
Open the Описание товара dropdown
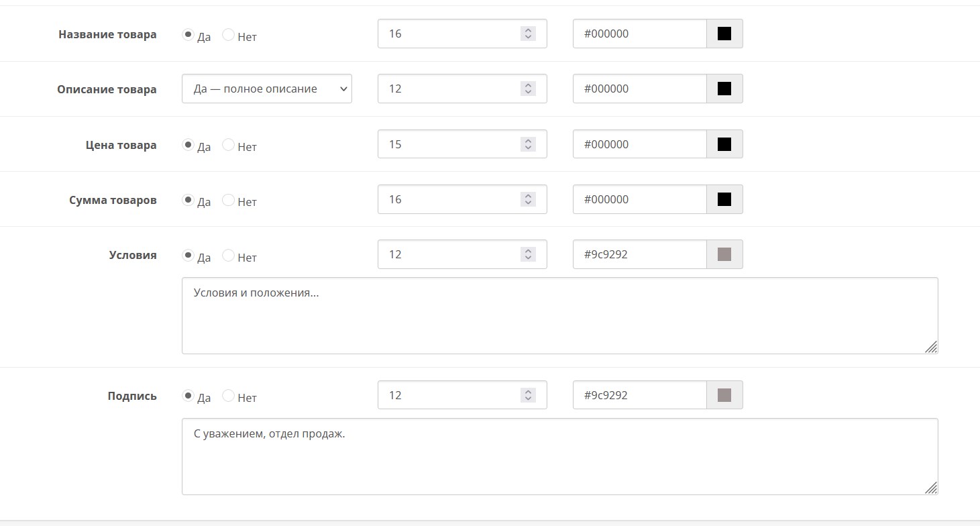(x=266, y=89)
